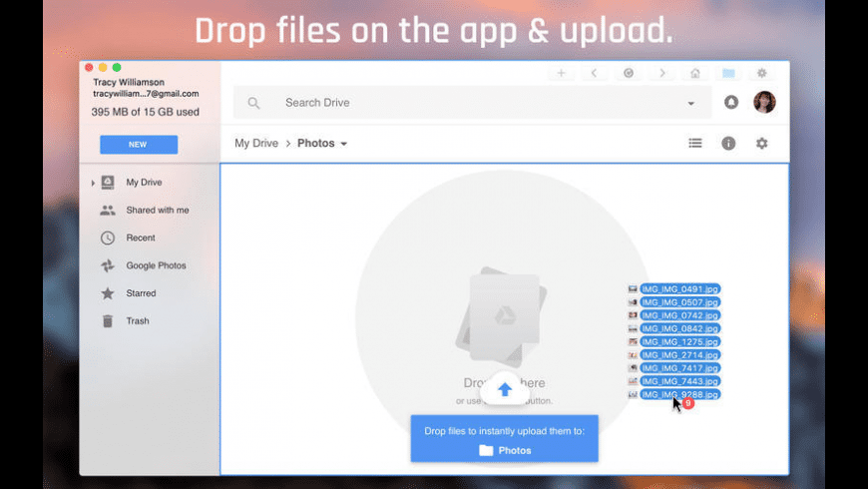The height and width of the screenshot is (489, 868).
Task: Go forward with the right arrow icon
Action: (x=662, y=73)
